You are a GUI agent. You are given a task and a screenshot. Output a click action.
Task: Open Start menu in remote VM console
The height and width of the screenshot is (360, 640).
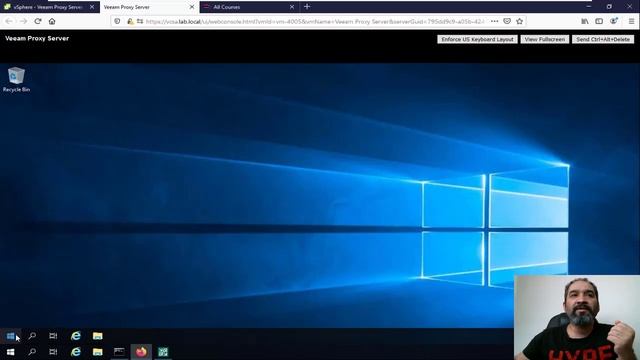11,336
